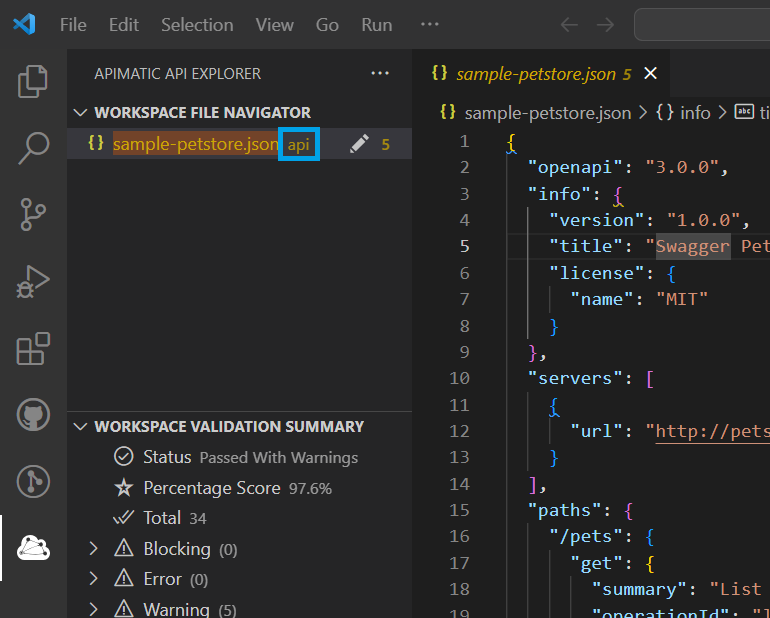
Task: Open the Search view in activity bar
Action: tap(33, 148)
